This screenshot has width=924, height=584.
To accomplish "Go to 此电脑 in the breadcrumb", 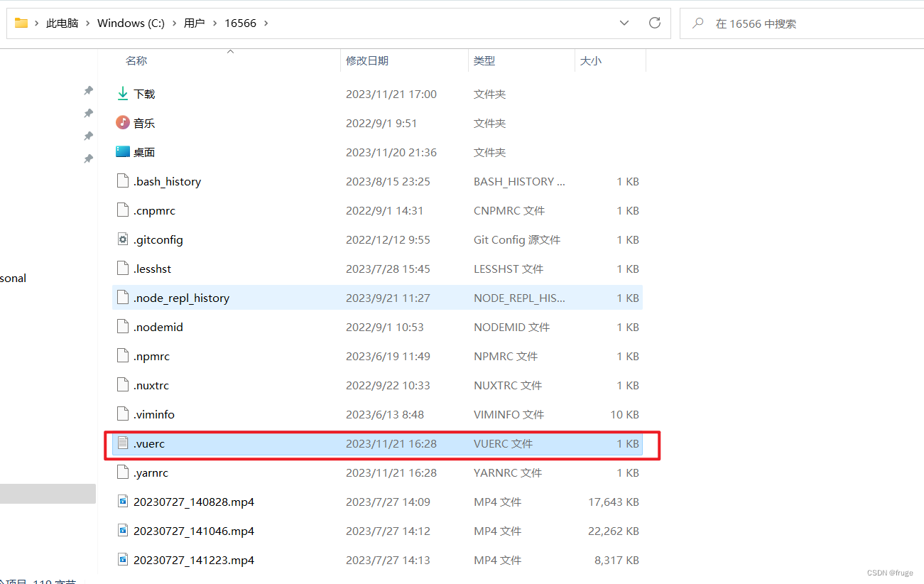I will click(x=62, y=23).
